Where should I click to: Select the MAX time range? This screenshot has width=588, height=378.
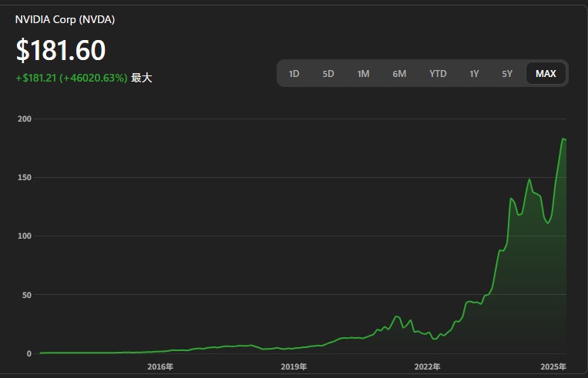point(546,74)
